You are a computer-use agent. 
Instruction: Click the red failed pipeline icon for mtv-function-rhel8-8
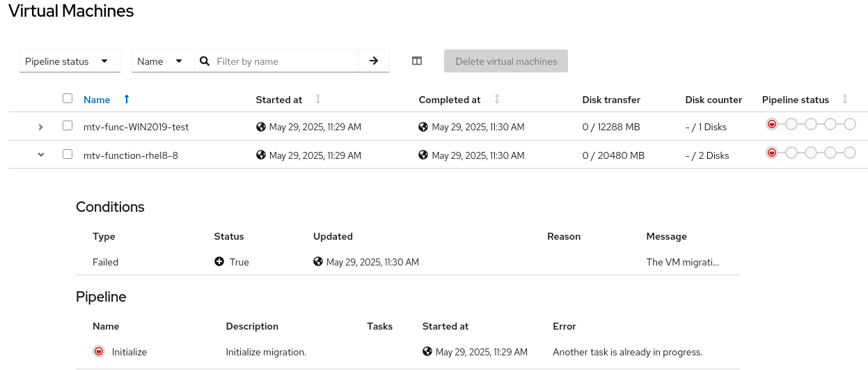(x=772, y=153)
